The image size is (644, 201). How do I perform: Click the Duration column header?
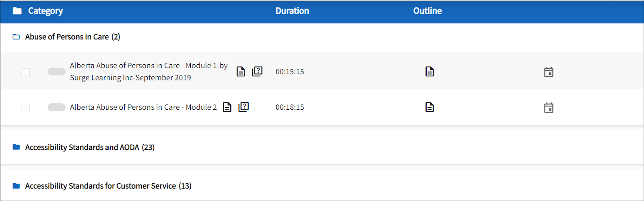(x=292, y=11)
